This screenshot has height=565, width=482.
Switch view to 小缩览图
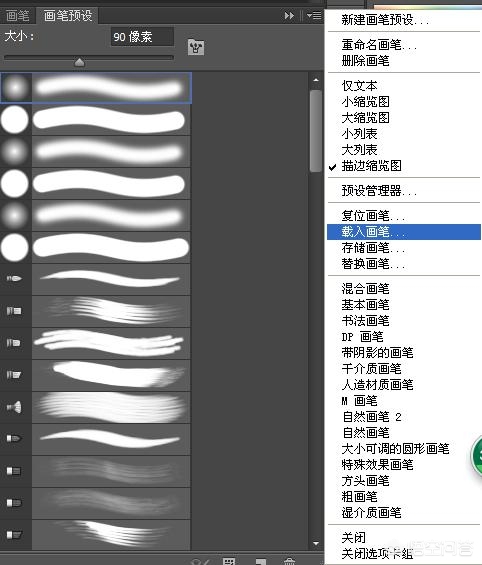(365, 102)
